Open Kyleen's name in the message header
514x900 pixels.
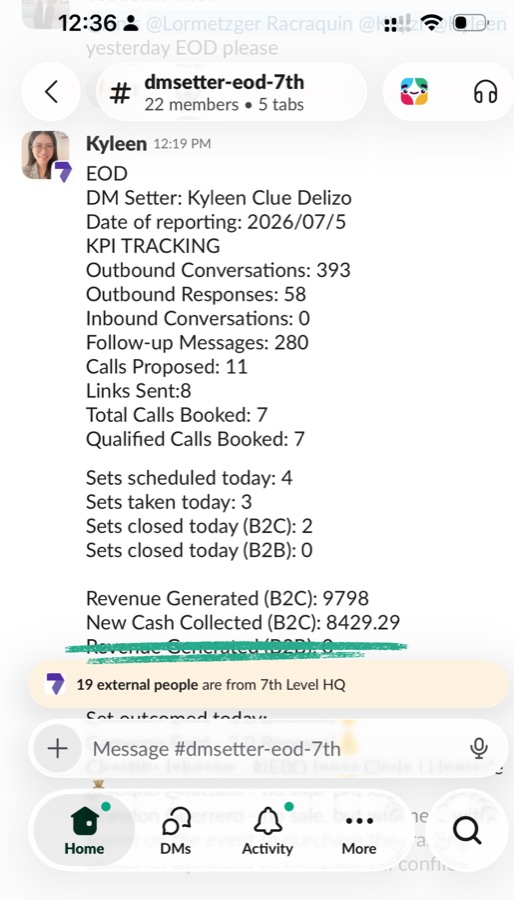pyautogui.click(x=116, y=144)
